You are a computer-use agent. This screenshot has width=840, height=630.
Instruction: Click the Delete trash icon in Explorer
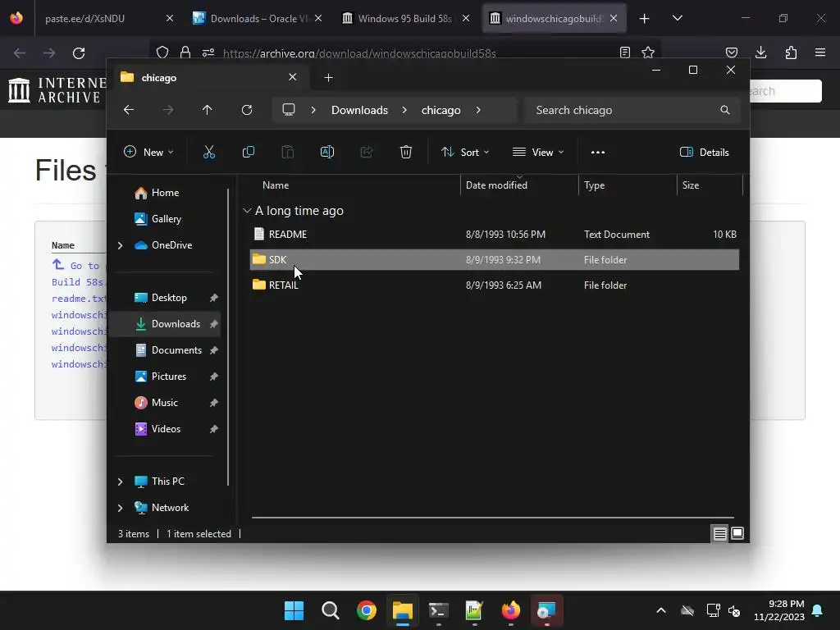tap(406, 152)
